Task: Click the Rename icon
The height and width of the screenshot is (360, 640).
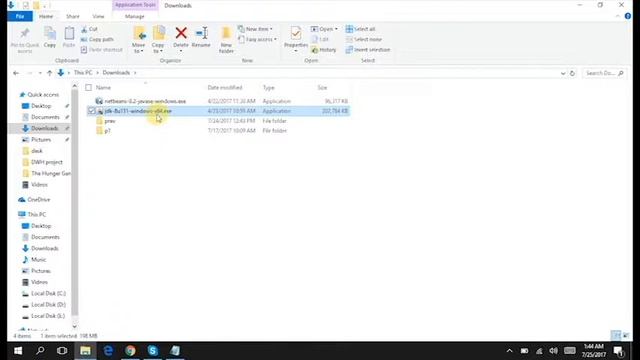Action: tap(201, 33)
